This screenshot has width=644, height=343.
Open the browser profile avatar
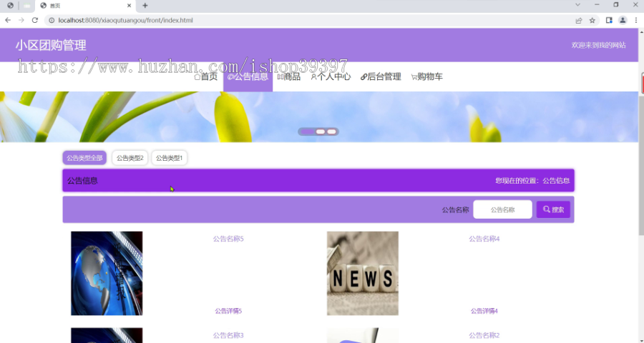tap(623, 20)
